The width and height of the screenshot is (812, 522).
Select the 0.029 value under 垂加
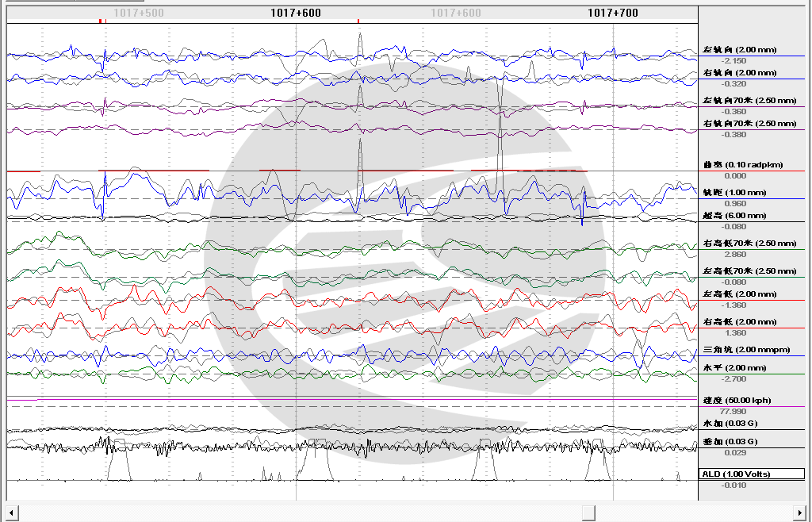click(x=735, y=453)
